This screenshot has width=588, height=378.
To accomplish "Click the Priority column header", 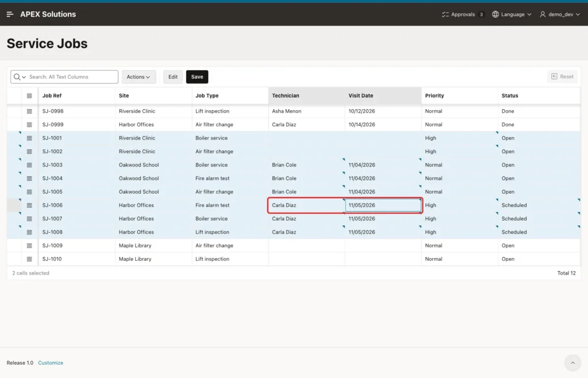I will [x=460, y=95].
